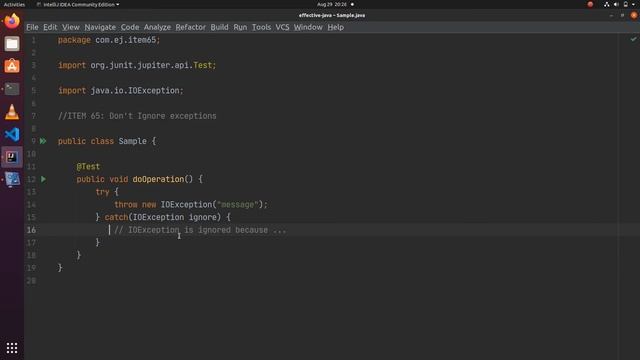The image size is (640, 360).
Task: Open the Tools menu
Action: 261,27
